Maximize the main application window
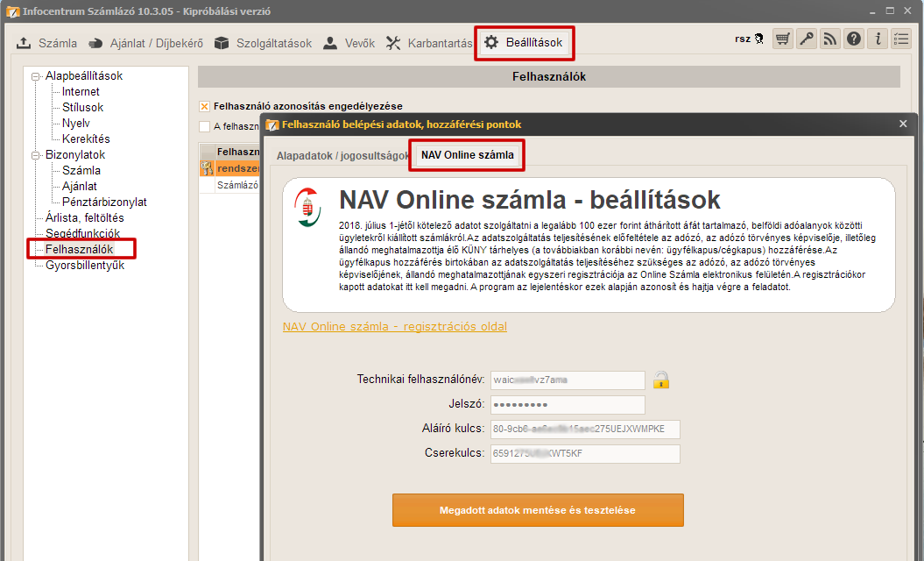 (x=890, y=11)
